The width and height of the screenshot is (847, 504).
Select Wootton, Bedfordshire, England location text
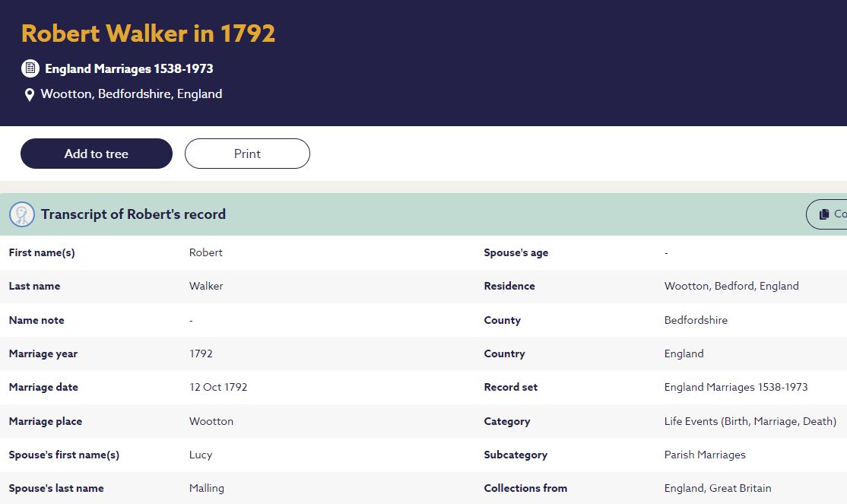pyautogui.click(x=132, y=94)
